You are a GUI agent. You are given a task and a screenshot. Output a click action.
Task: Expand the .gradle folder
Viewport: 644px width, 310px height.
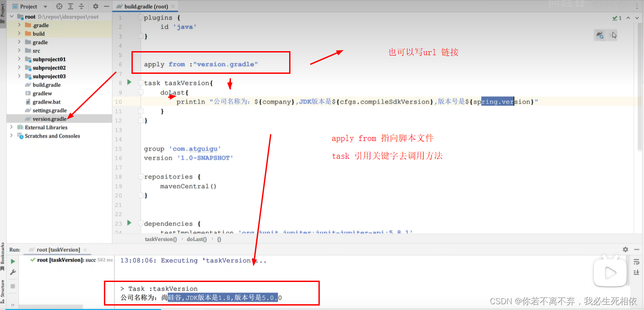20,25
